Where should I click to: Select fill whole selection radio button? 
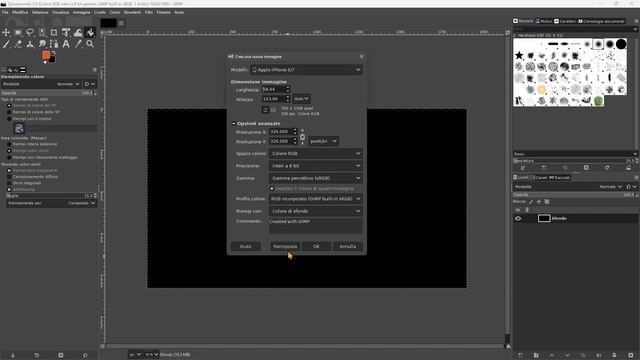(9, 144)
